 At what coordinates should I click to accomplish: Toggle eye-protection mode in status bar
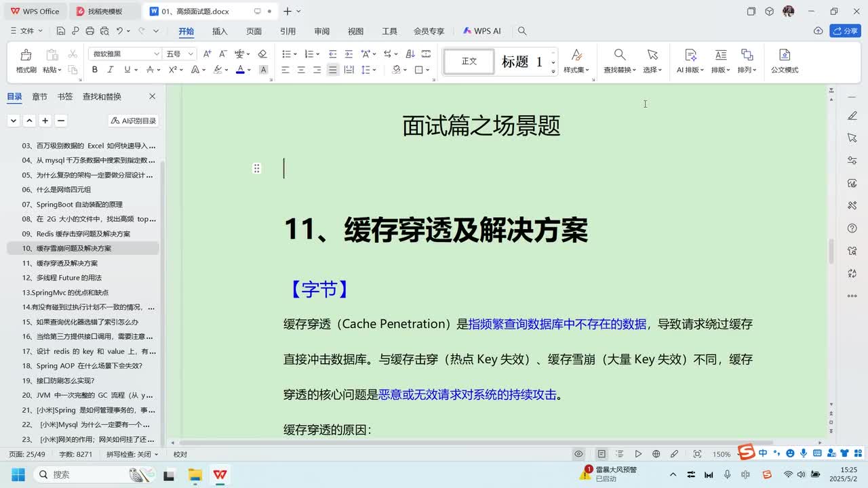click(x=578, y=454)
